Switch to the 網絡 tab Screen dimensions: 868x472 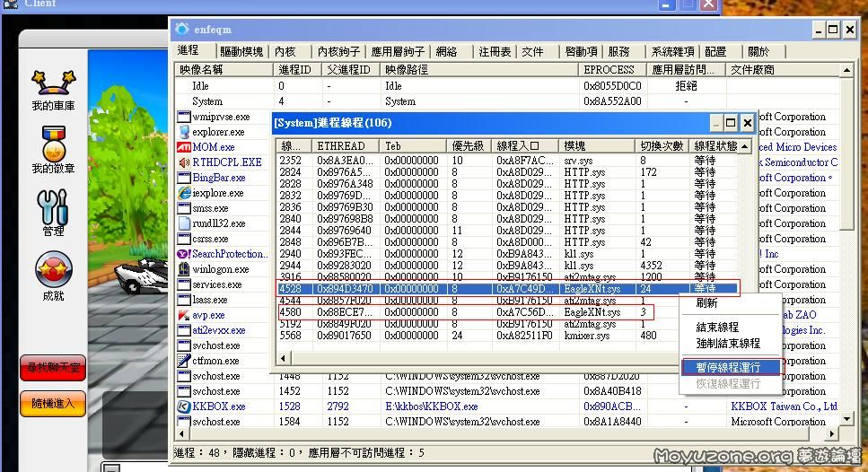pyautogui.click(x=446, y=51)
